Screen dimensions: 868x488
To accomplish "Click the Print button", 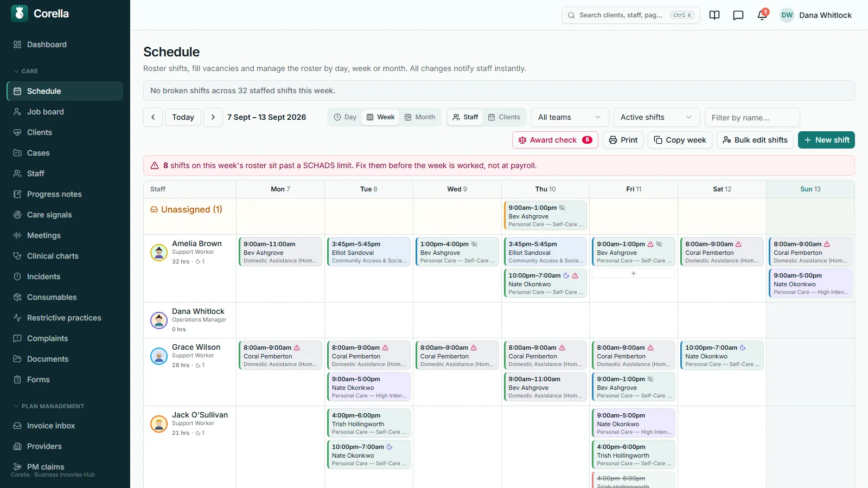I will 623,140.
